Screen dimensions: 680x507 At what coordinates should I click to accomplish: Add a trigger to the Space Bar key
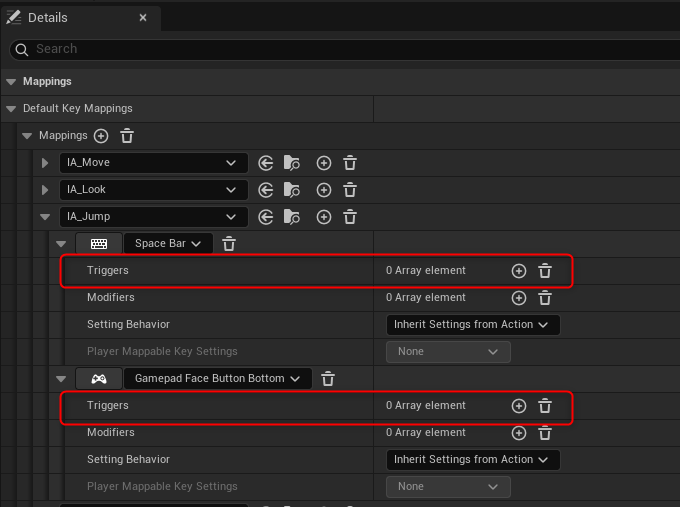click(x=518, y=270)
